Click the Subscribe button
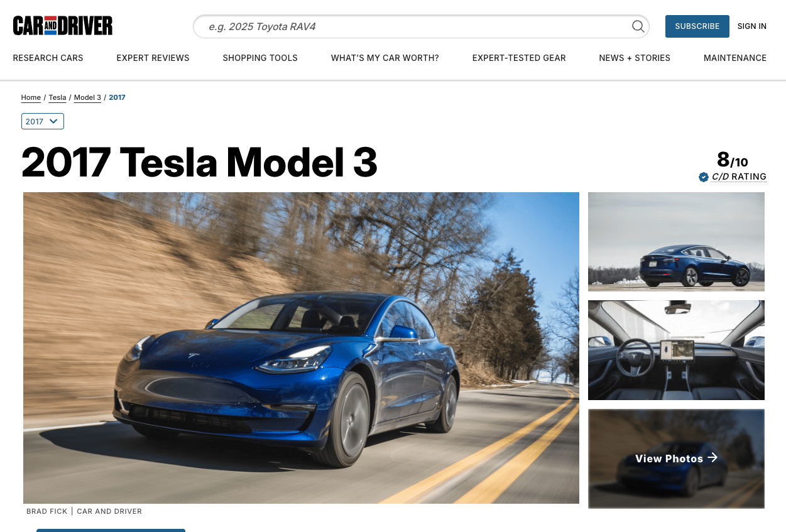786x532 pixels. pos(697,26)
